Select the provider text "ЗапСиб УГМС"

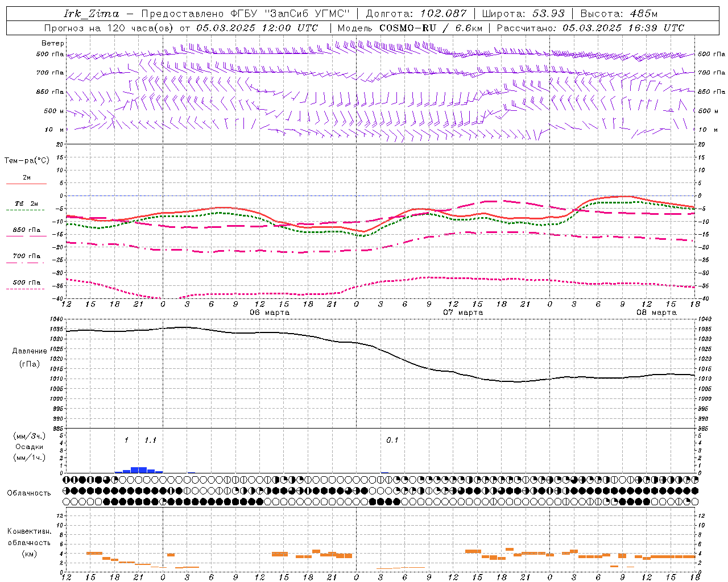pyautogui.click(x=307, y=14)
